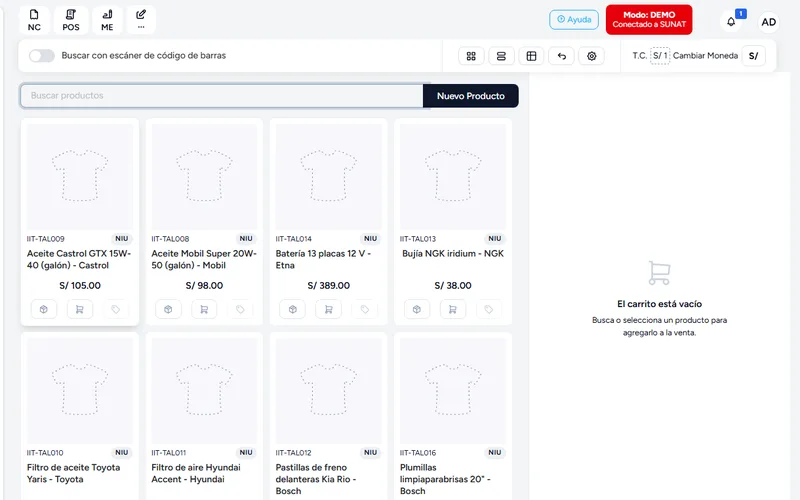View stock box icon for Batería Etna
Screen dimensions: 800x500
[293, 309]
